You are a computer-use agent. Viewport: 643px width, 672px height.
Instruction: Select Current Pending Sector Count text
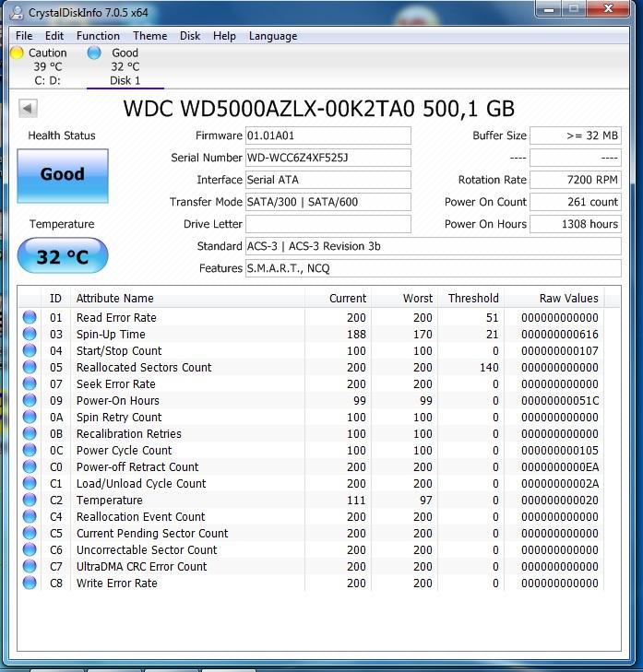[152, 533]
